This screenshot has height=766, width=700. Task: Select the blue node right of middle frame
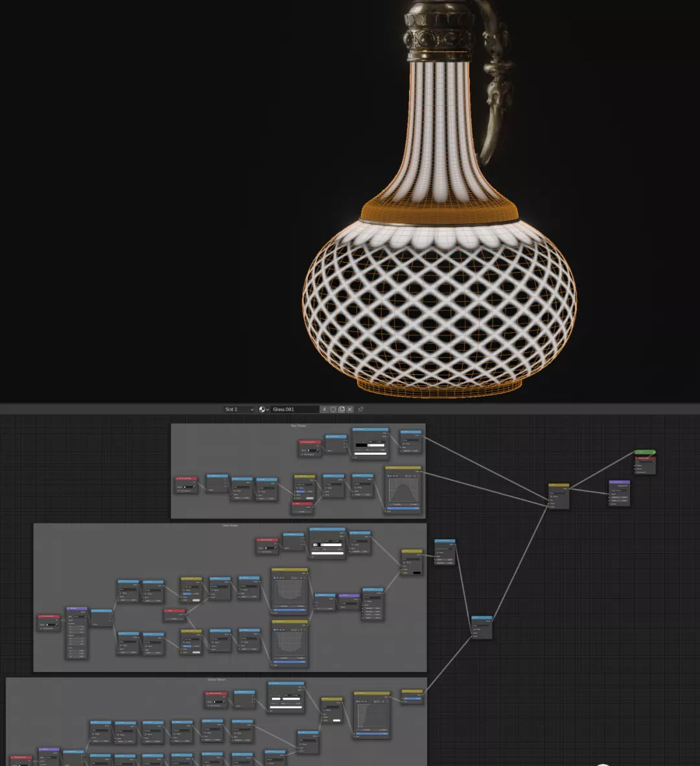point(445,552)
